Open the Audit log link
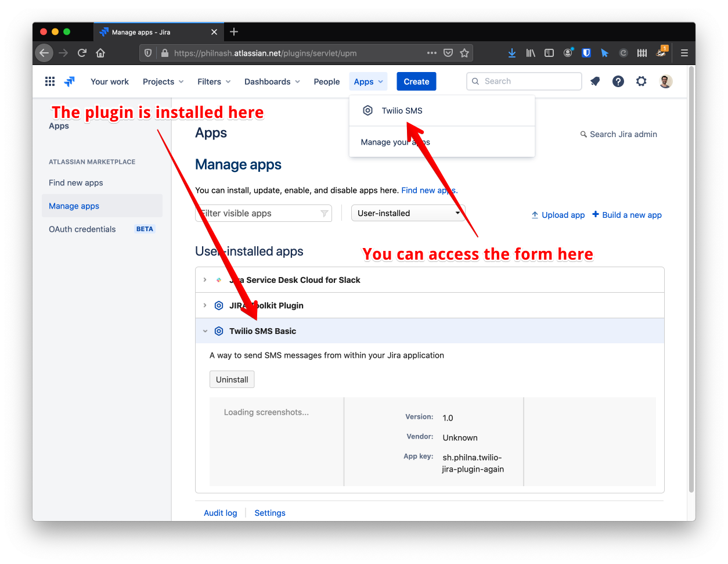The image size is (728, 564). point(221,513)
